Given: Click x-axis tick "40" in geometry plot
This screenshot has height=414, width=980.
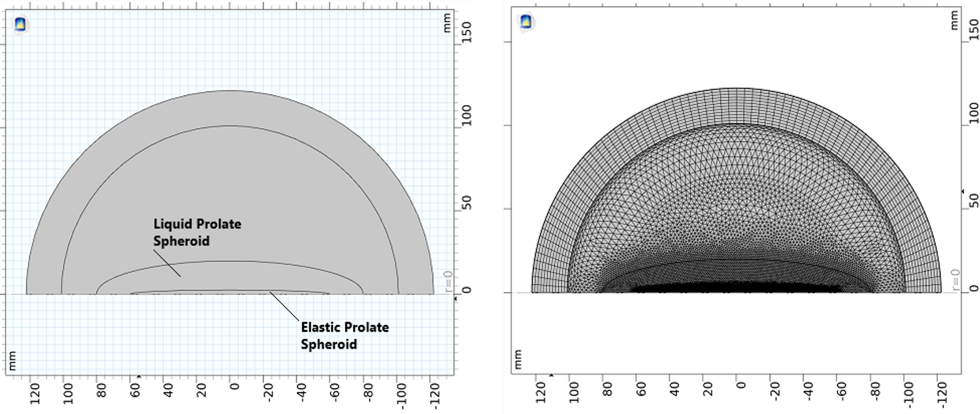Looking at the screenshot, I should point(168,390).
